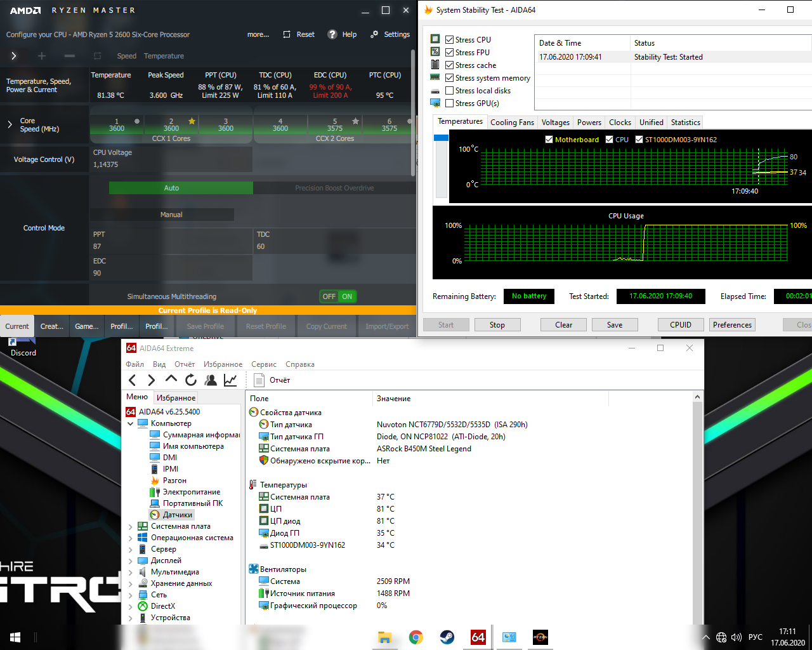Select Разгон in AIDA64 tree
The height and width of the screenshot is (650, 812).
pyautogui.click(x=174, y=481)
